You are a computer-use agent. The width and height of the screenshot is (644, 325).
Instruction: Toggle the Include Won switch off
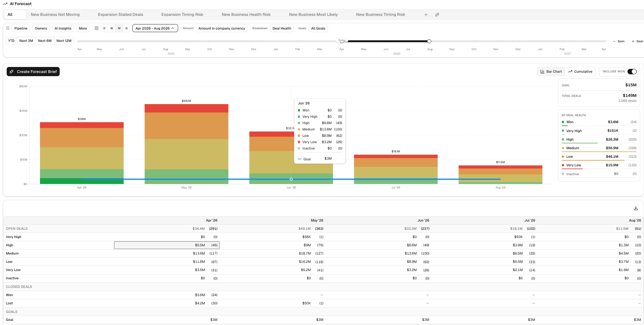(632, 72)
